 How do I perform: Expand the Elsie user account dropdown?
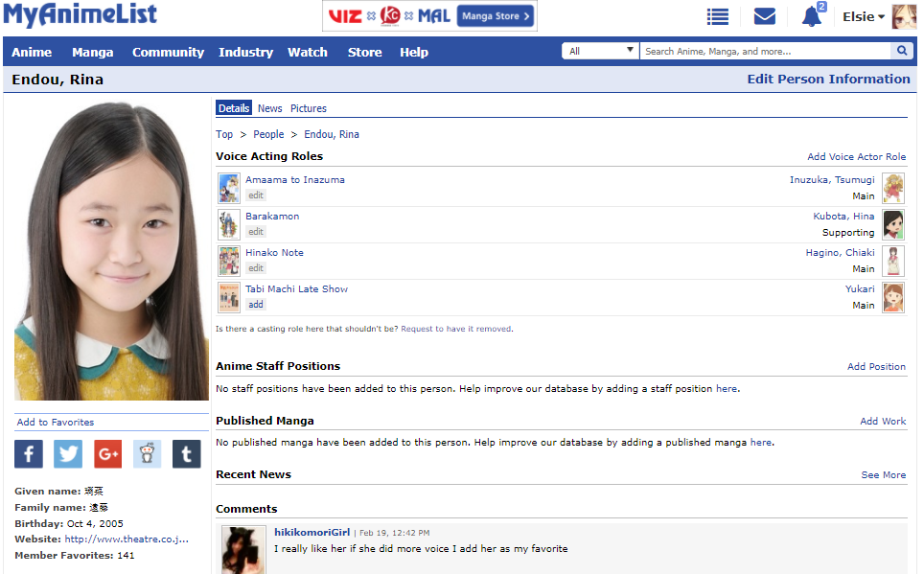(x=863, y=16)
